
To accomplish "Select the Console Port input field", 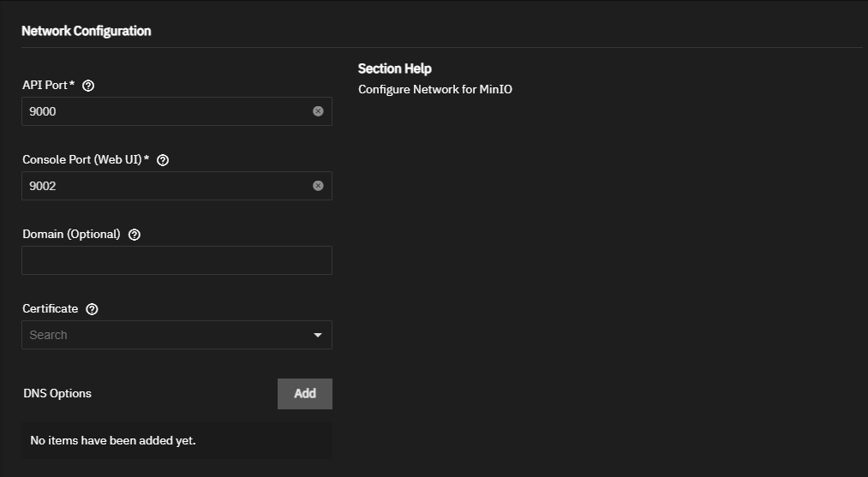I will 166,186.
